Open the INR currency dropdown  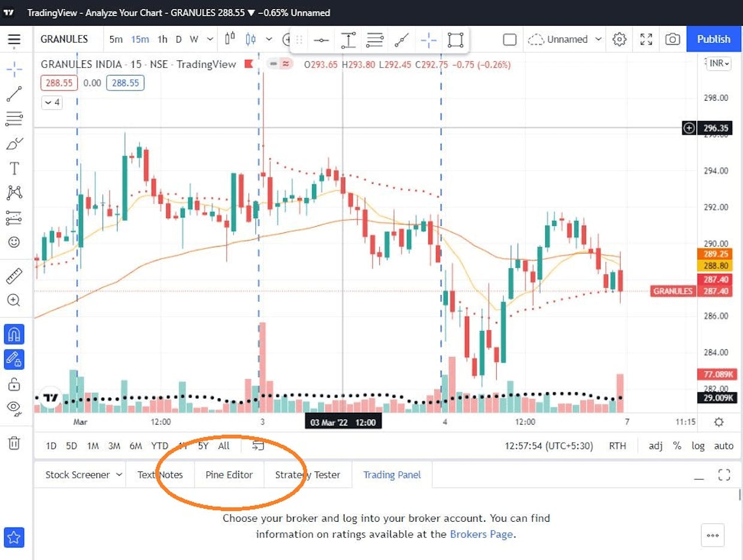coord(720,63)
